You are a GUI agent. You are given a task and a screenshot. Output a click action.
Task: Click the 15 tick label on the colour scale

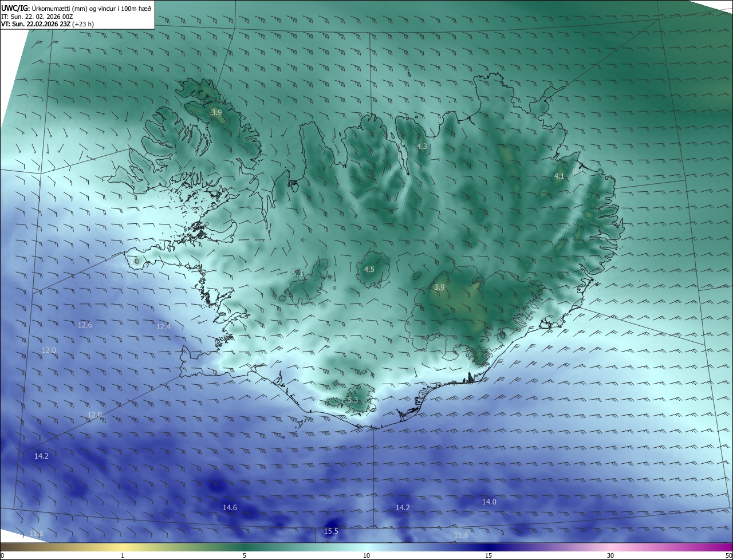tap(488, 555)
